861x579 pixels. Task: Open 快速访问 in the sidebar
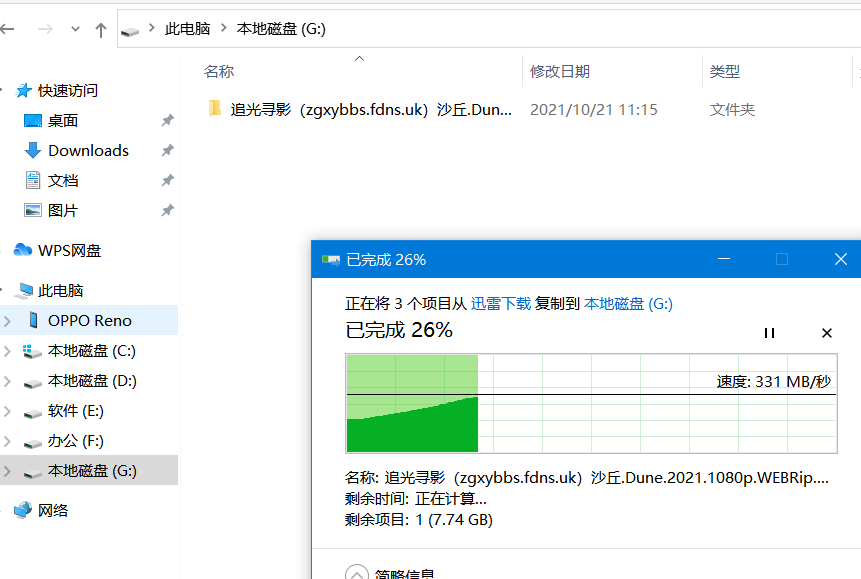point(68,90)
